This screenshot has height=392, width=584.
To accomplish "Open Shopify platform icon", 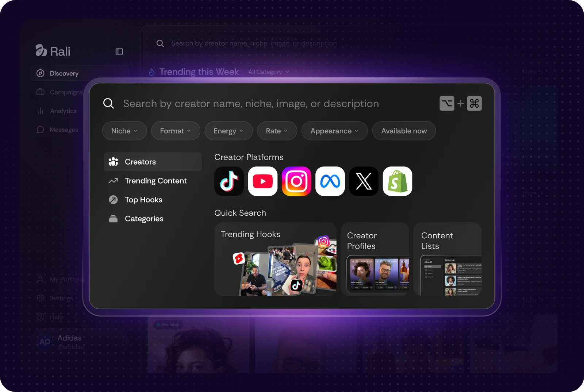I will pyautogui.click(x=397, y=181).
